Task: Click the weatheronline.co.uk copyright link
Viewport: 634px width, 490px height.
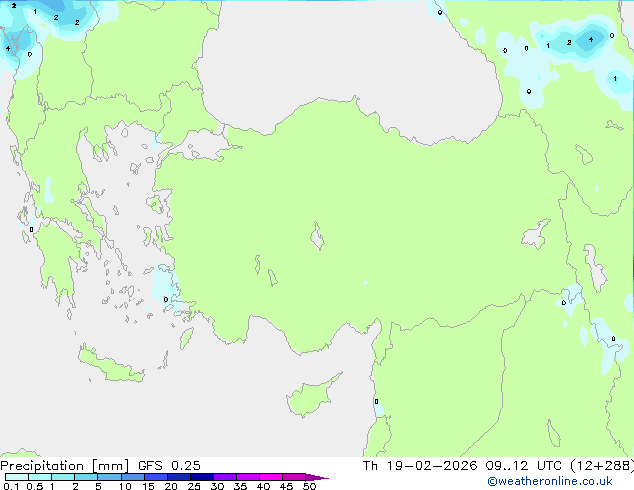Action: pos(563,481)
